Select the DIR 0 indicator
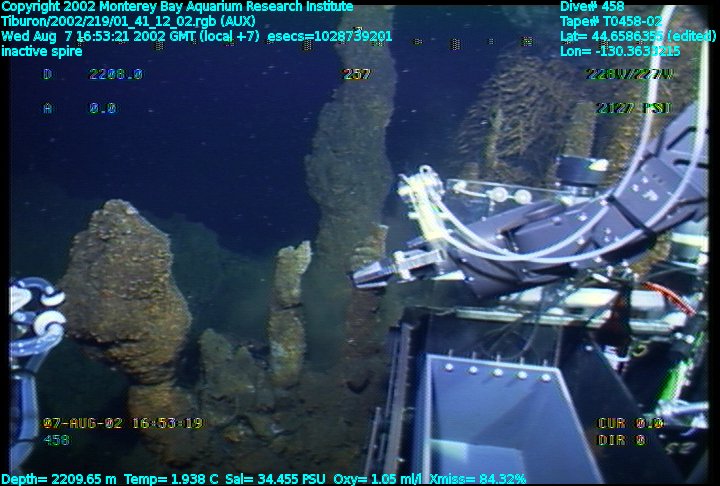This screenshot has height=486, width=720. pyautogui.click(x=621, y=439)
